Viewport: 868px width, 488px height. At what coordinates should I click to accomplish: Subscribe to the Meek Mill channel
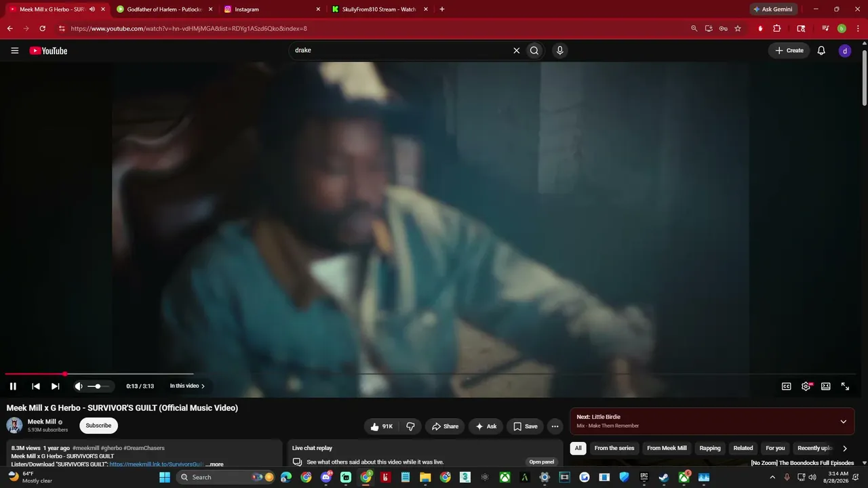click(98, 426)
